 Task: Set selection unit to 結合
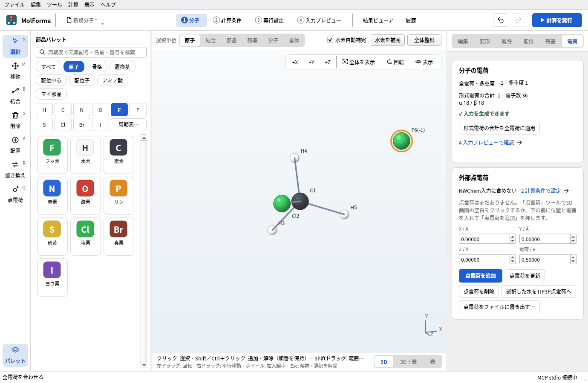pos(210,40)
